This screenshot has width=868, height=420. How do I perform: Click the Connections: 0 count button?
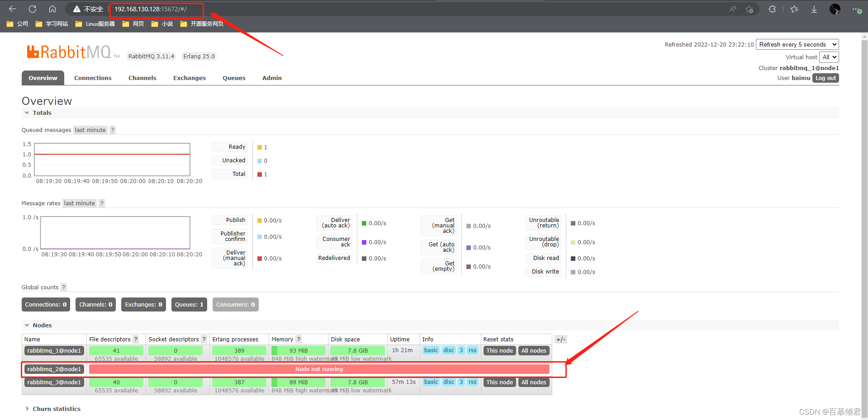(x=46, y=304)
